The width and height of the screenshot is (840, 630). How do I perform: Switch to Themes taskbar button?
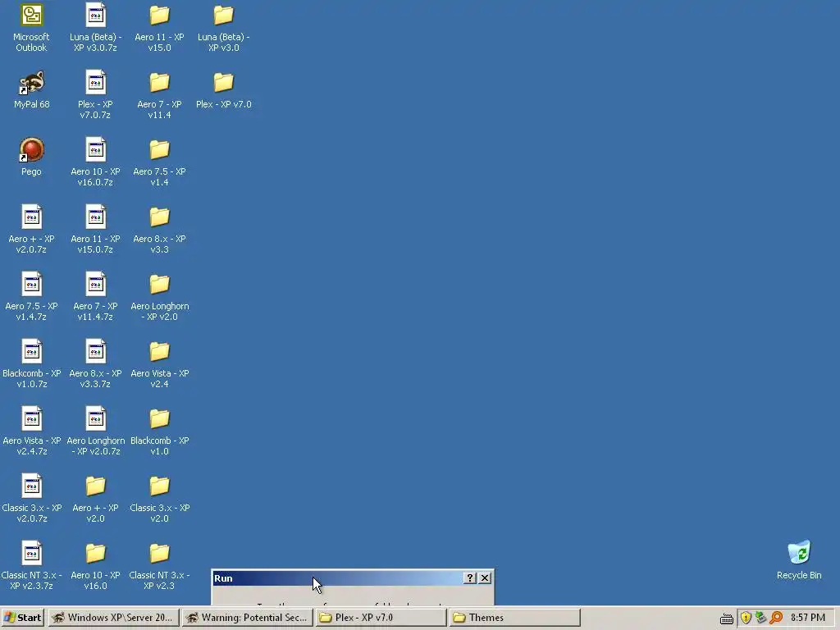514,618
